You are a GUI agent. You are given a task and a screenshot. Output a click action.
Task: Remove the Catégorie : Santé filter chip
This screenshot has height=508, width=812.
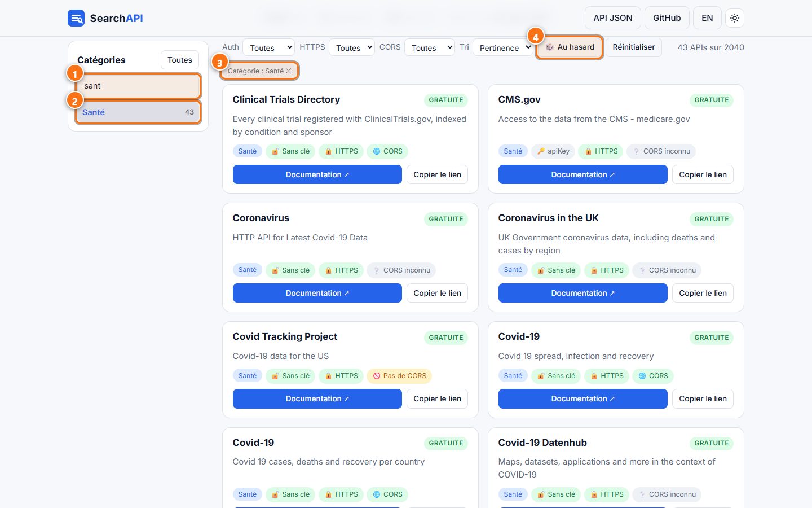[x=288, y=71]
